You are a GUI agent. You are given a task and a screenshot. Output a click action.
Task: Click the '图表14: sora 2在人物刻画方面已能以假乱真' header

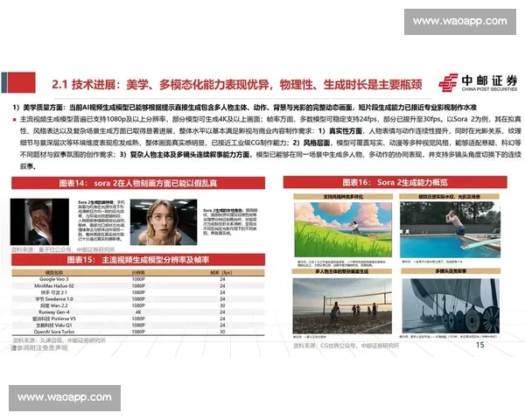[x=138, y=183]
